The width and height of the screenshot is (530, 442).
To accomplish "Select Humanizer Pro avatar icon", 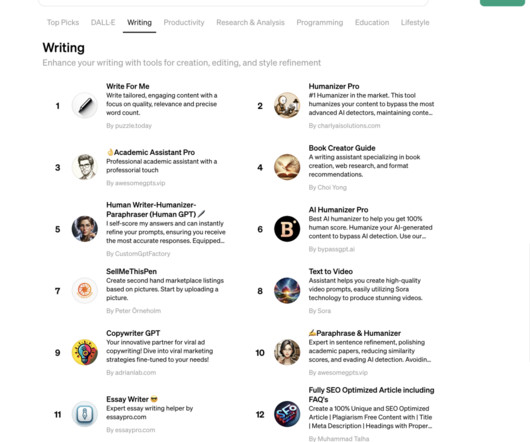I will pos(287,105).
